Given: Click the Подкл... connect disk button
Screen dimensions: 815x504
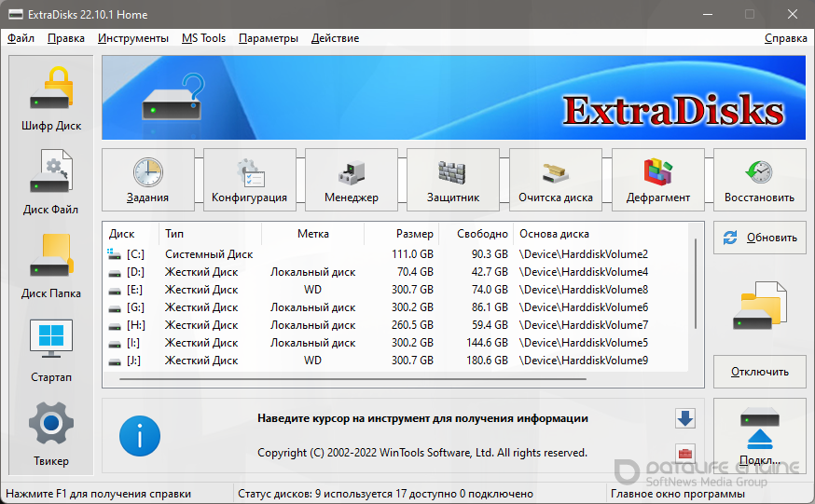Looking at the screenshot, I should click(x=759, y=436).
